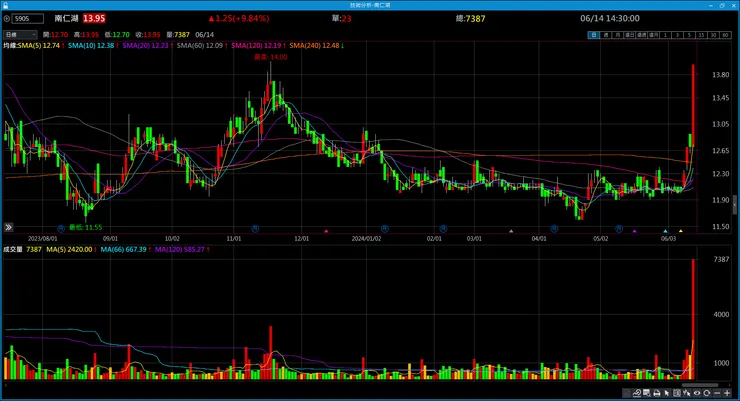Switch to the 5-minute interval button
The width and height of the screenshot is (740, 401).
[x=689, y=35]
